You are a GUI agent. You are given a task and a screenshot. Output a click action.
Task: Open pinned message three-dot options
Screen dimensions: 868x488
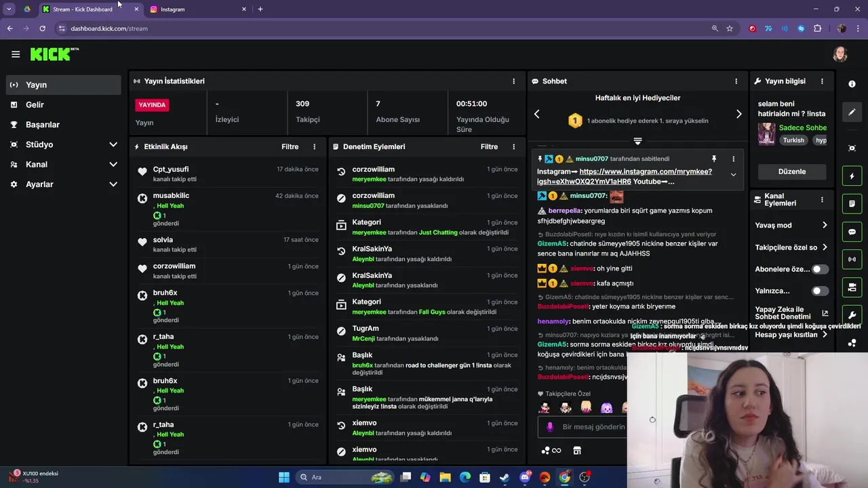(733, 159)
